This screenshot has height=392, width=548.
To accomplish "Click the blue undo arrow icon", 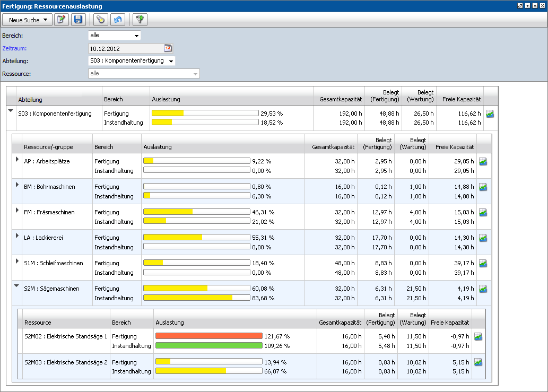I will pyautogui.click(x=117, y=20).
